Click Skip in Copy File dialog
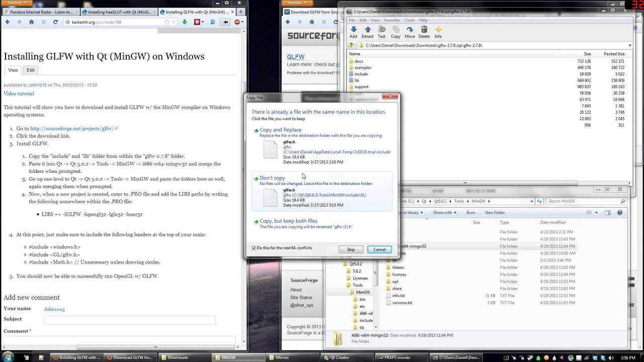 351,250
